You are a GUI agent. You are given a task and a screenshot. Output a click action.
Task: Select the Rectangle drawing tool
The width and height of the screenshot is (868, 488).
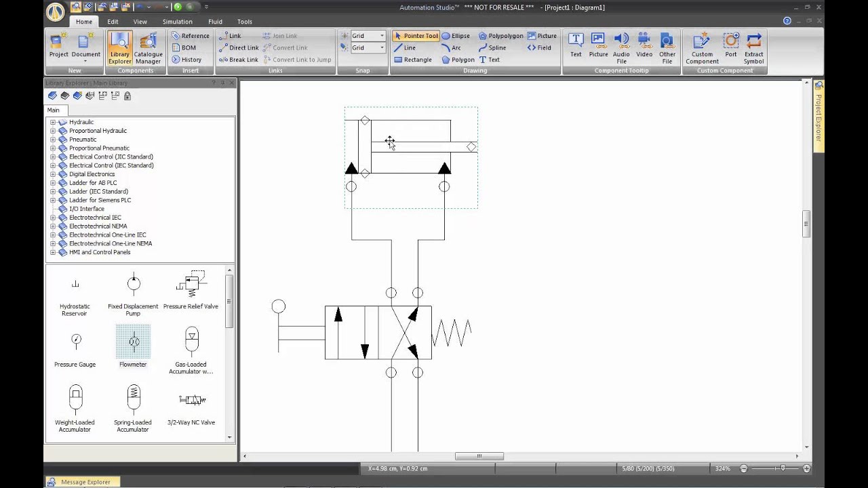pyautogui.click(x=413, y=60)
